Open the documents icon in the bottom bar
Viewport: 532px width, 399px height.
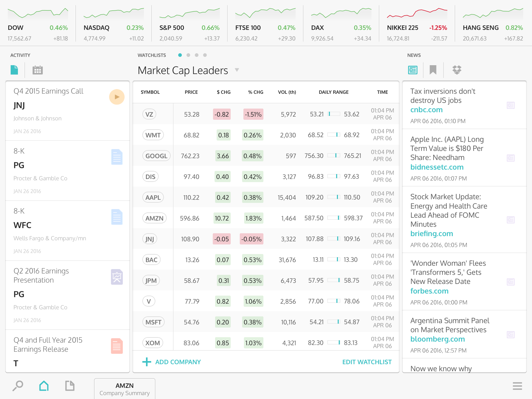pos(70,386)
